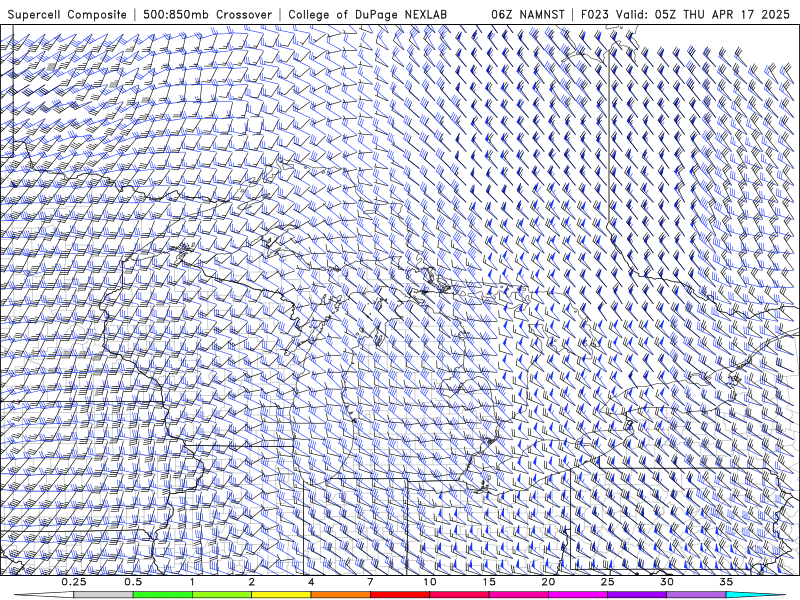Click the legend value 2
This screenshot has width=800, height=600.
(252, 582)
